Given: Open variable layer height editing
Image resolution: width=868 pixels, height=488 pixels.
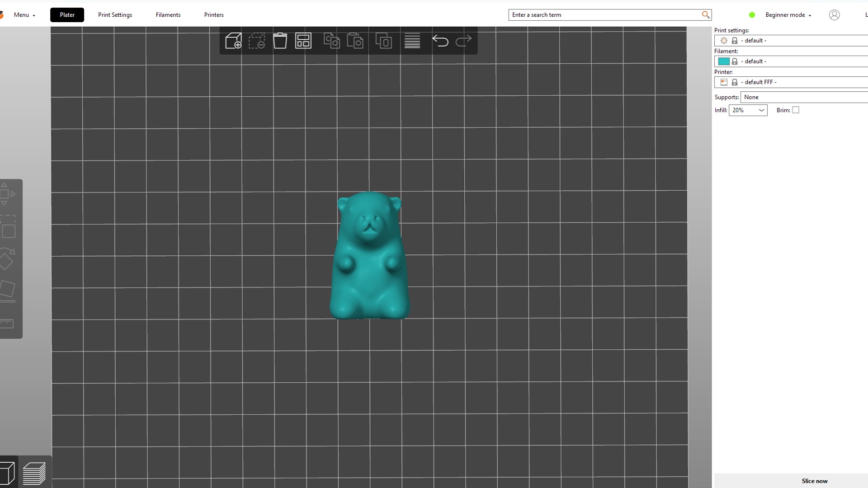Looking at the screenshot, I should click(x=412, y=41).
